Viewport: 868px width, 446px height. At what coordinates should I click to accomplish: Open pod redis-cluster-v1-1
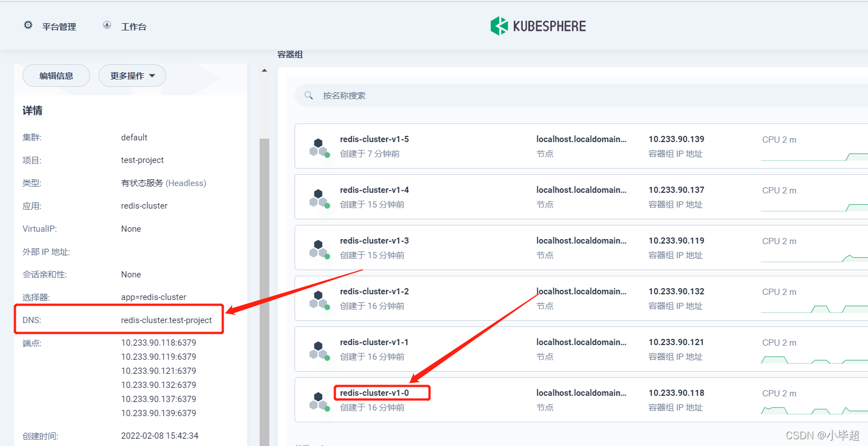tap(375, 342)
